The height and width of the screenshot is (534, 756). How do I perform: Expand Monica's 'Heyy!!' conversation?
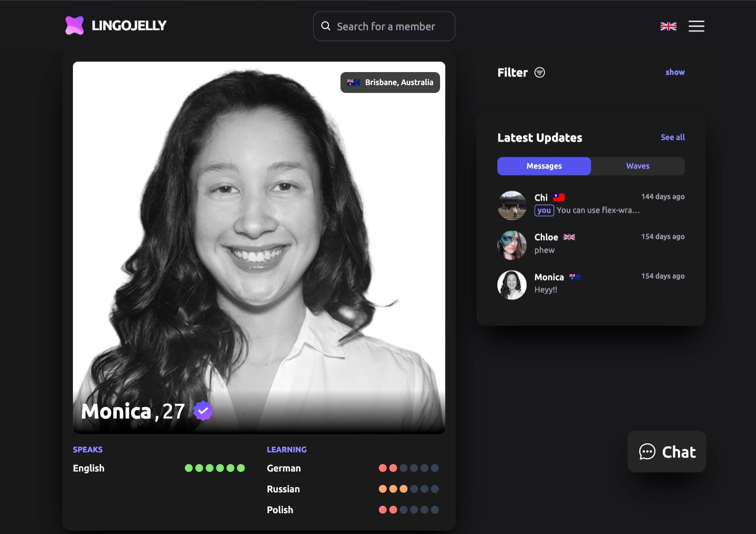[x=546, y=289]
